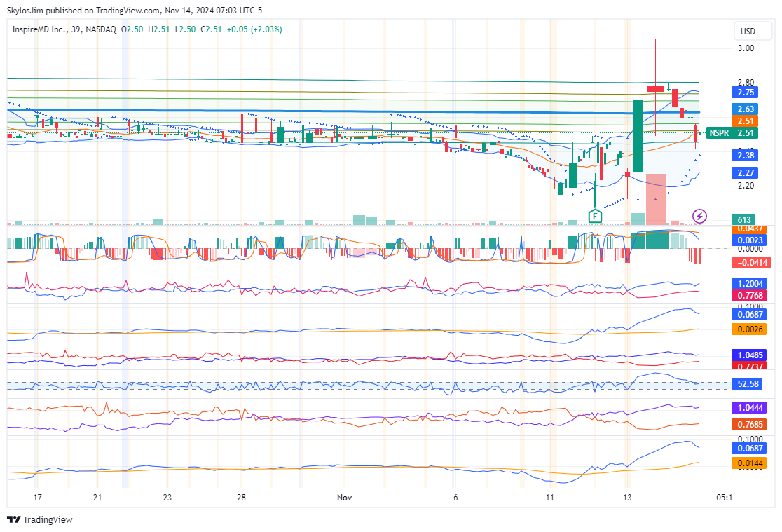Click the tall red volume bar
Image resolution: width=782 pixels, height=532 pixels.
656,199
